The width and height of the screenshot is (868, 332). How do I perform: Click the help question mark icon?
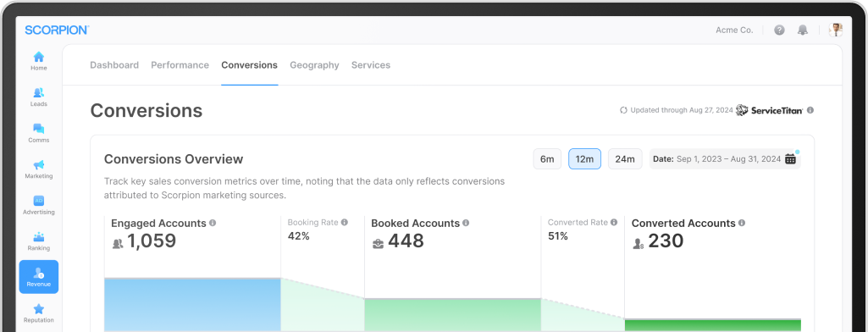coord(779,30)
